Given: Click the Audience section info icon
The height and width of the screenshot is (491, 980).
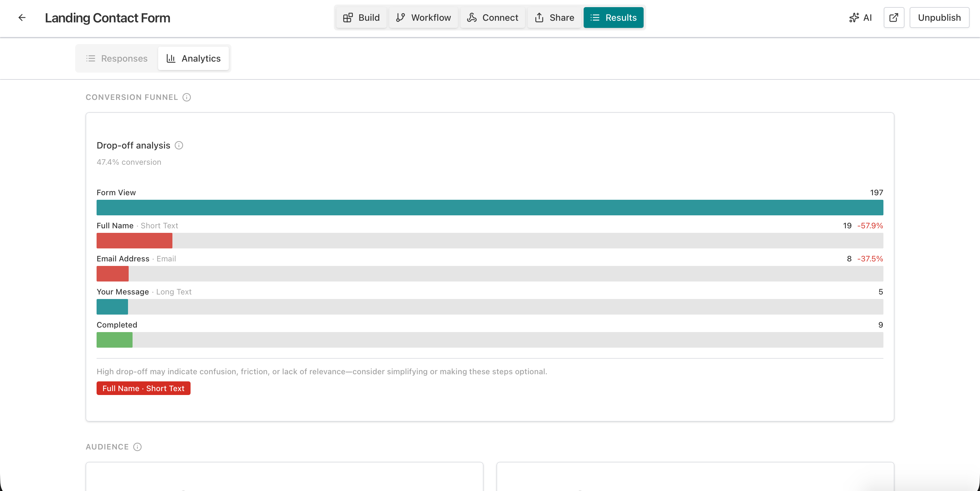Looking at the screenshot, I should (137, 447).
